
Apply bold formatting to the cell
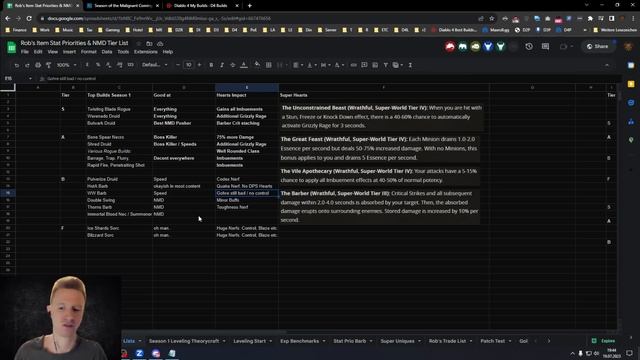click(211, 65)
